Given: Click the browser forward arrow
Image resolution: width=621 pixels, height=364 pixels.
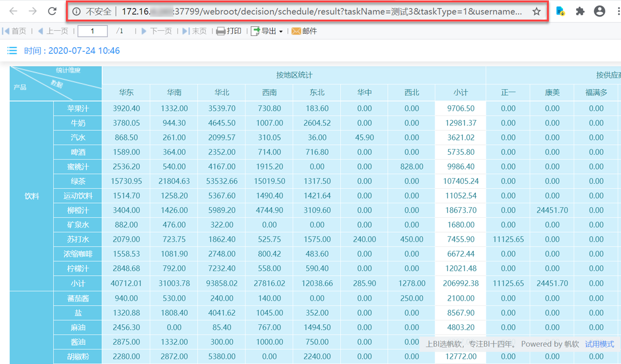Looking at the screenshot, I should coord(32,11).
